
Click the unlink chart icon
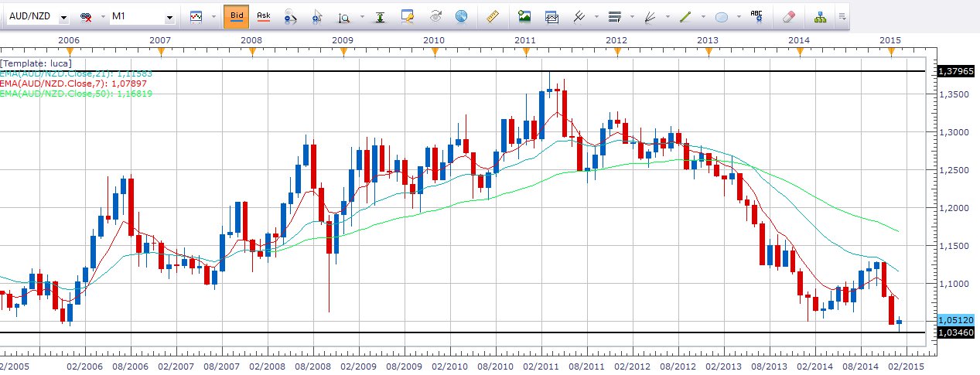pyautogui.click(x=87, y=16)
